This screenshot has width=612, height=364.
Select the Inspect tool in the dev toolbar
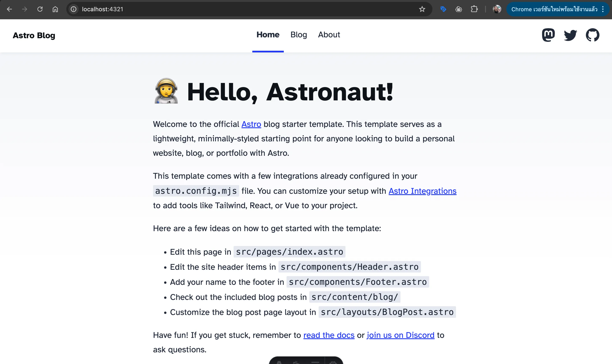click(x=296, y=363)
